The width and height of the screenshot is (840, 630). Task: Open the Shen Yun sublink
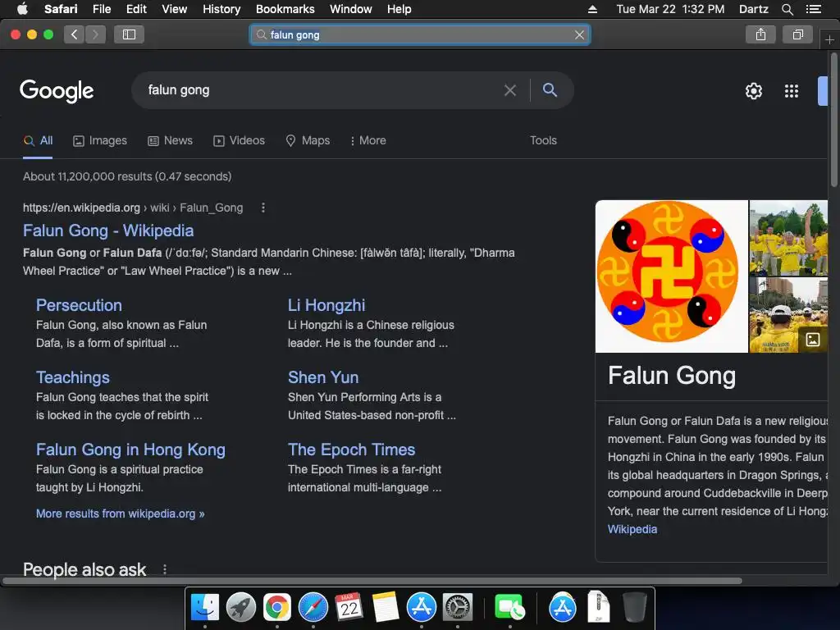(x=323, y=377)
